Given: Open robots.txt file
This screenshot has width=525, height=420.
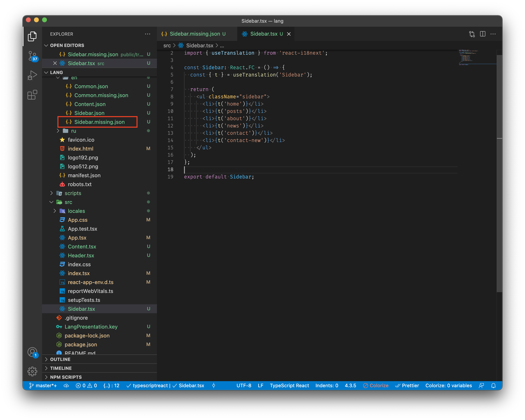Looking at the screenshot, I should 99,184.
